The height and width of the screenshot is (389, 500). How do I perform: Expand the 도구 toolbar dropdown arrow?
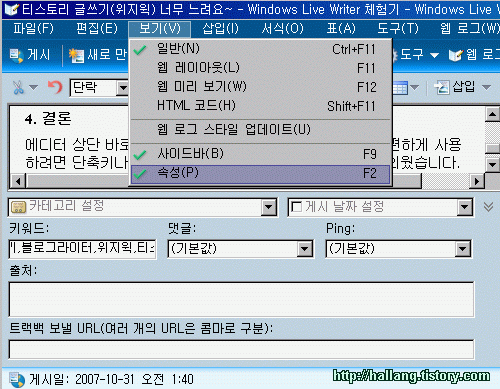(434, 55)
